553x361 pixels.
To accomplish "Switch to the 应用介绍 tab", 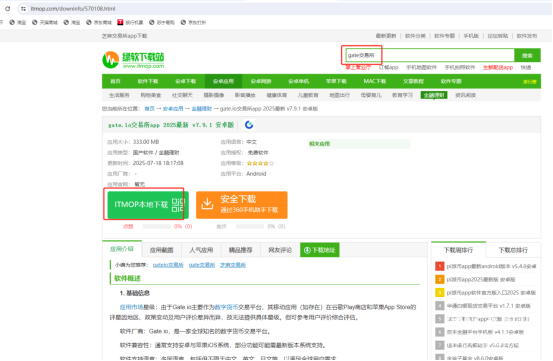I will 122,249.
